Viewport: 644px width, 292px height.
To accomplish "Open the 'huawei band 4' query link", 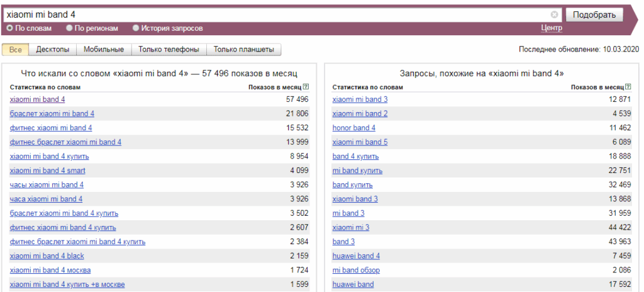I will pyautogui.click(x=356, y=256).
